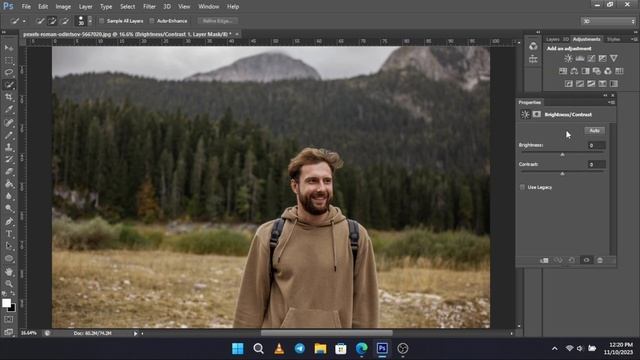Viewport: 640px width, 360px height.
Task: Enable Auto-Enhance checkbox
Action: 152,21
